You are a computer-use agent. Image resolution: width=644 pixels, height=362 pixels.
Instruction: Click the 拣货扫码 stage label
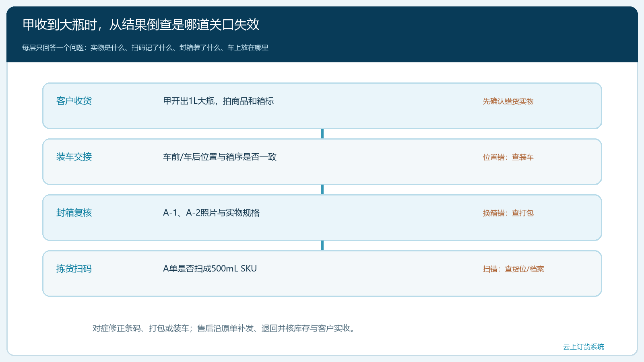pos(74,269)
